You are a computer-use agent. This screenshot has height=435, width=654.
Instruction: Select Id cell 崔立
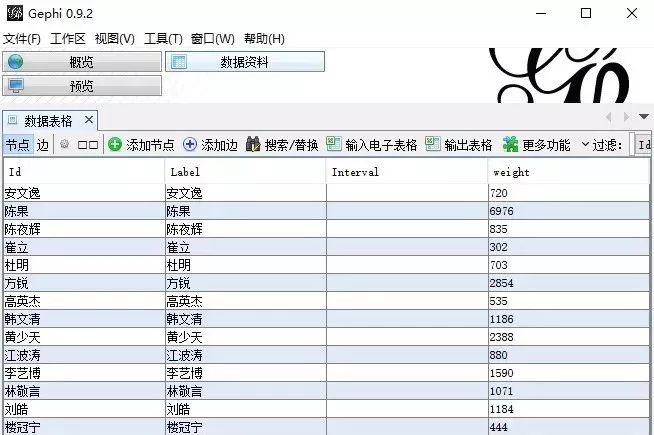84,247
